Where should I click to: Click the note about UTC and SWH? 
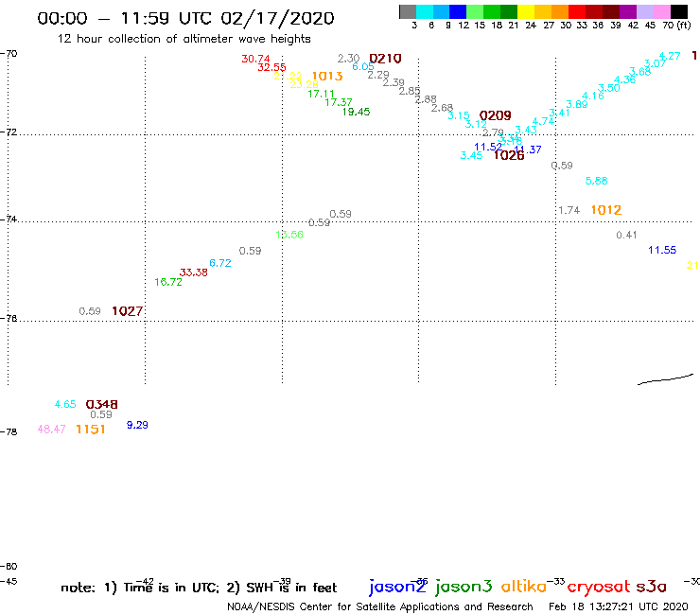(199, 588)
